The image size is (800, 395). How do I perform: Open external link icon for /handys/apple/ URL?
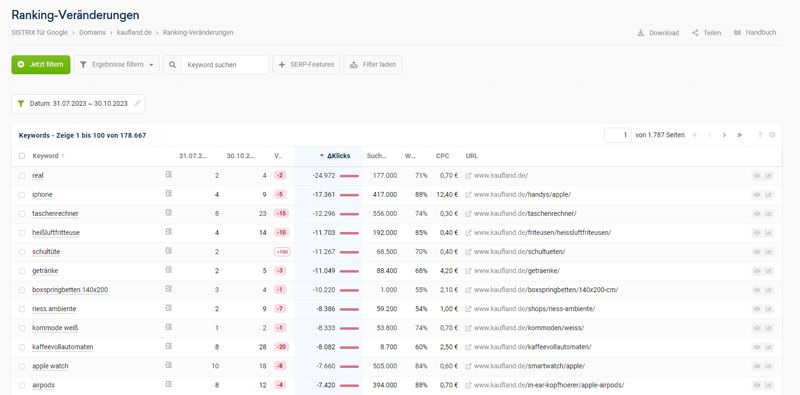468,194
